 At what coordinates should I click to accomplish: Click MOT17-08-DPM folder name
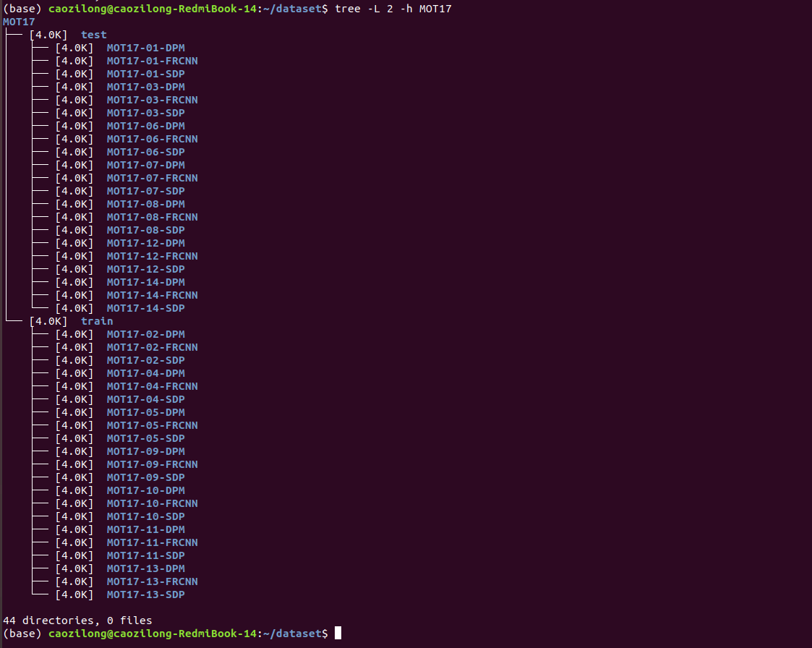coord(145,204)
